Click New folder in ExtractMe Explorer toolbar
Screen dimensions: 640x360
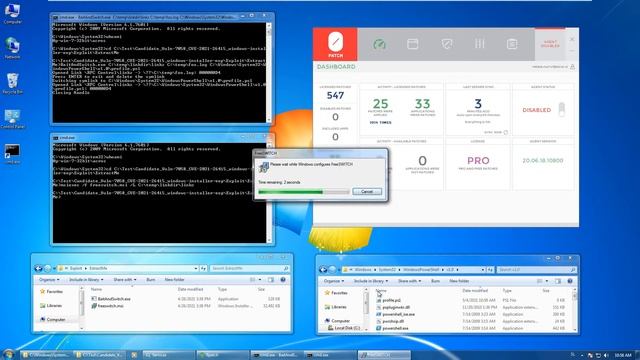(x=174, y=280)
